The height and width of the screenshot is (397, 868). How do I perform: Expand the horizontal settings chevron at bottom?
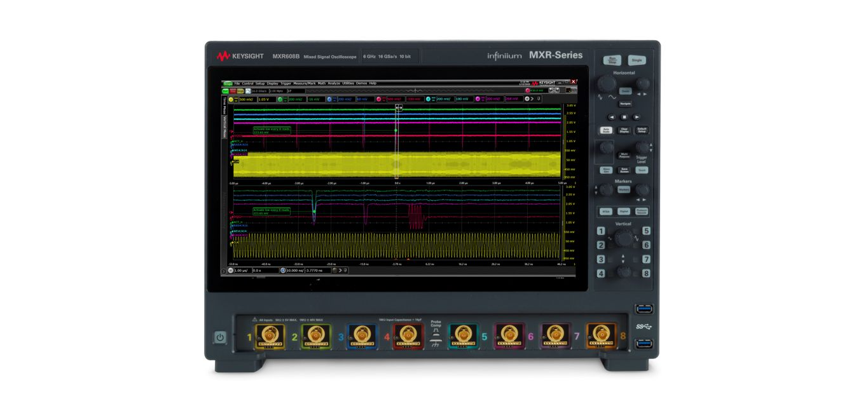(x=340, y=270)
